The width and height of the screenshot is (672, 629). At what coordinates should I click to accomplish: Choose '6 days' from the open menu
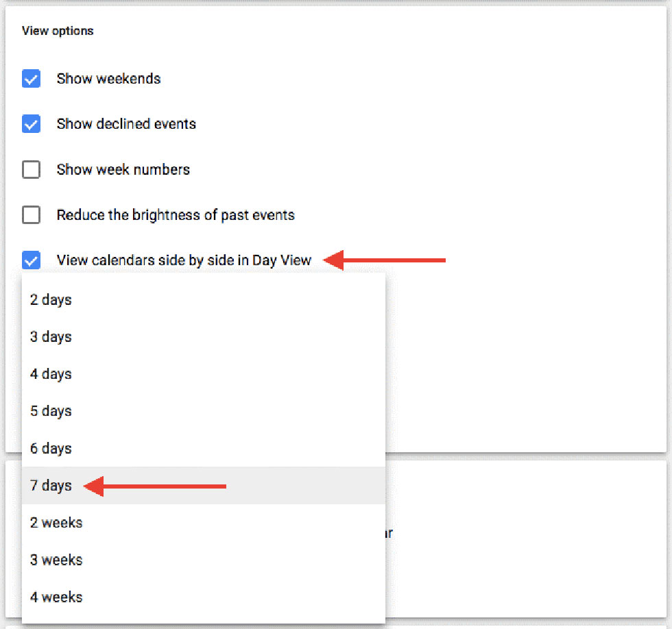click(x=51, y=448)
